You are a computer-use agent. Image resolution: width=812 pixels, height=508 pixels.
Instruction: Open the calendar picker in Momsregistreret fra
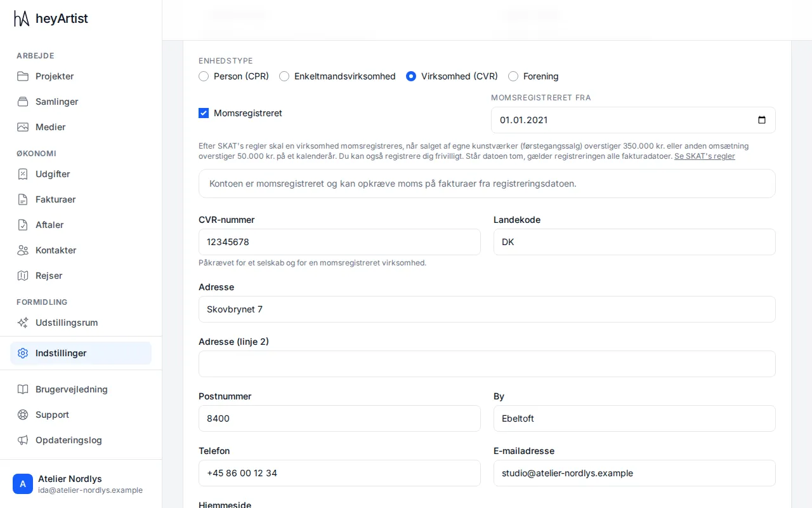tap(762, 120)
